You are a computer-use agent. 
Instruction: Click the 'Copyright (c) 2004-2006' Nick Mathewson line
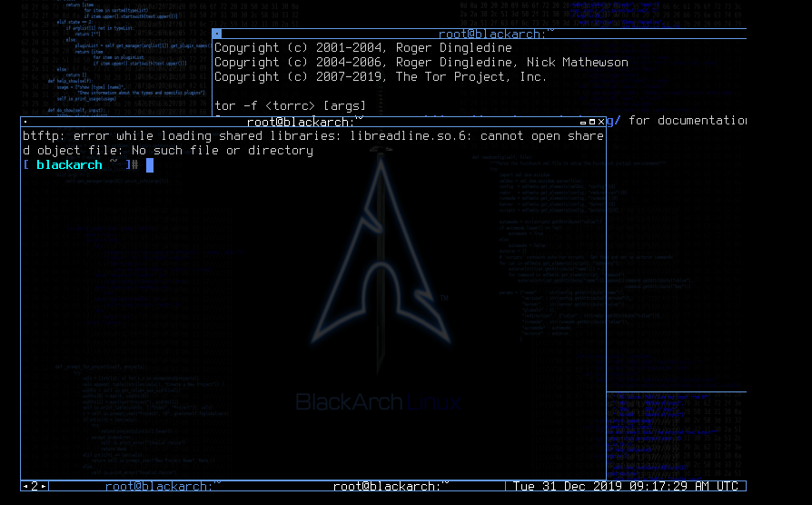click(421, 63)
